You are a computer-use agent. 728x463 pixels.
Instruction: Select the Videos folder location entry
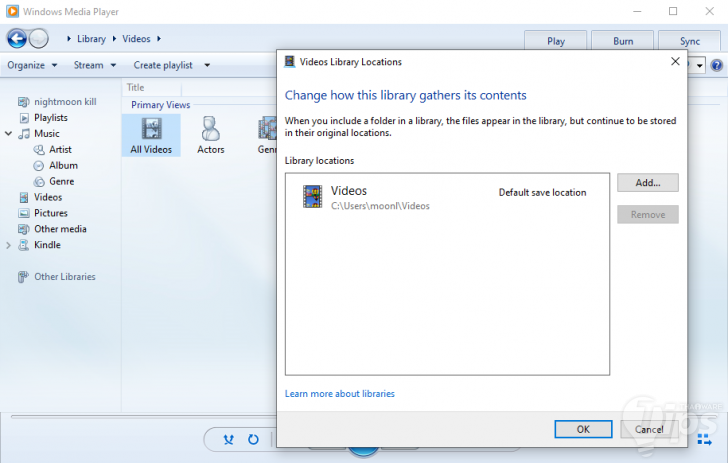[x=447, y=197]
